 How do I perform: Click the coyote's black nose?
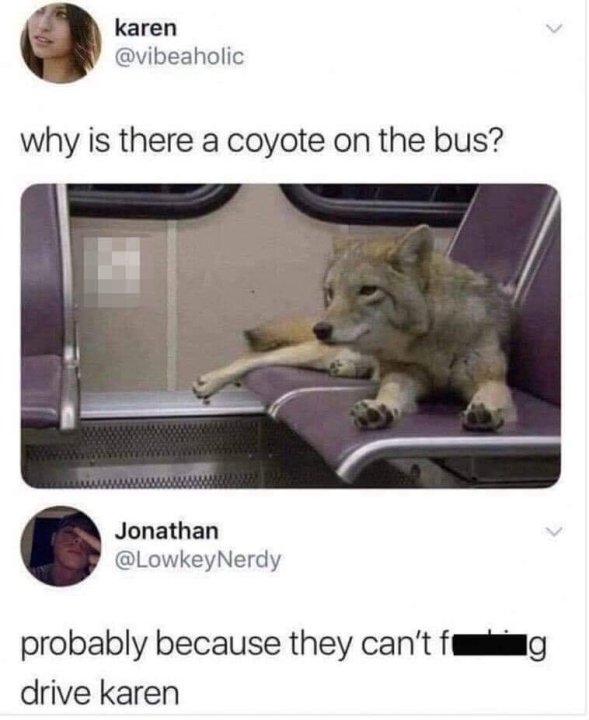323,330
